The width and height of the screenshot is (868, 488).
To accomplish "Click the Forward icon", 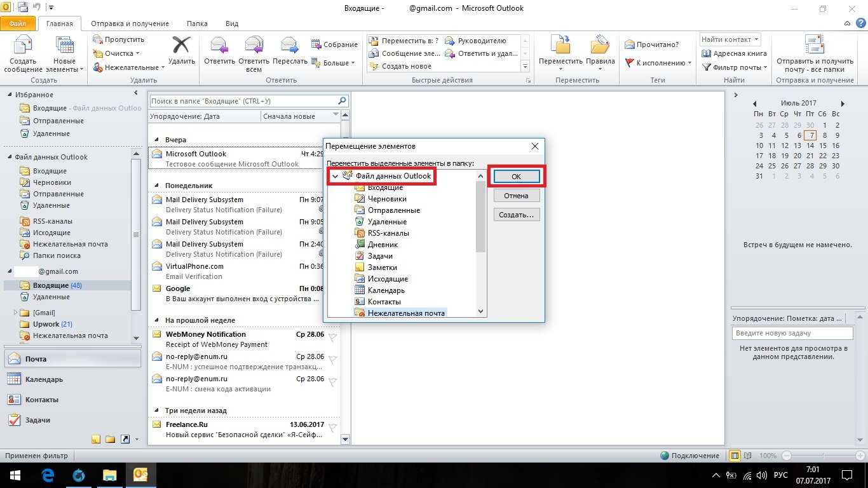I will 290,45.
